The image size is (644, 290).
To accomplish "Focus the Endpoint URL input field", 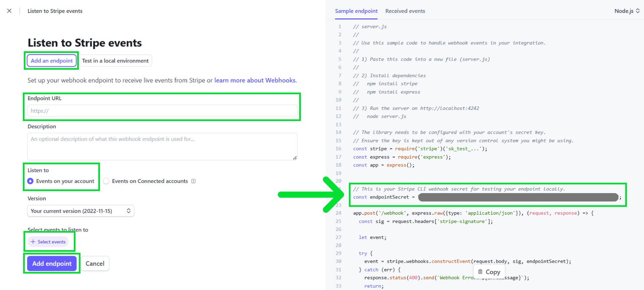I will pos(162,111).
